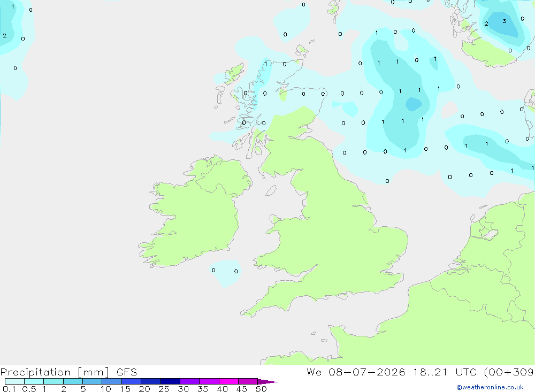
Task: Click the lightest 0.1–0.5 mm legend swatch
Action: pos(14,381)
